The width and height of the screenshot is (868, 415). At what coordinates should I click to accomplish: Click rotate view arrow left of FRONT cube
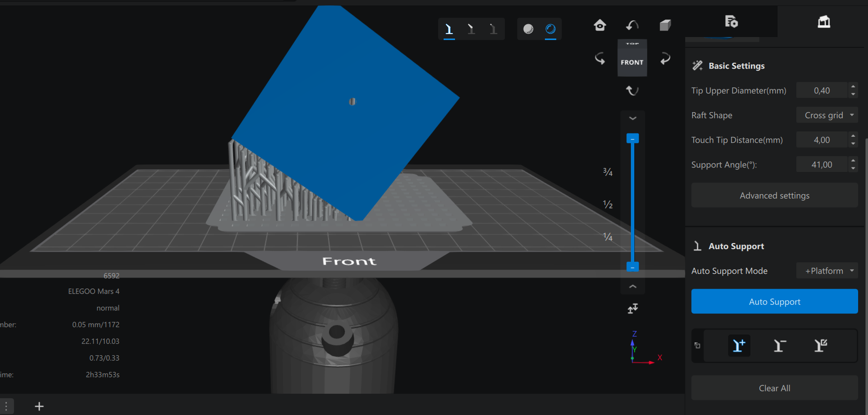(600, 59)
